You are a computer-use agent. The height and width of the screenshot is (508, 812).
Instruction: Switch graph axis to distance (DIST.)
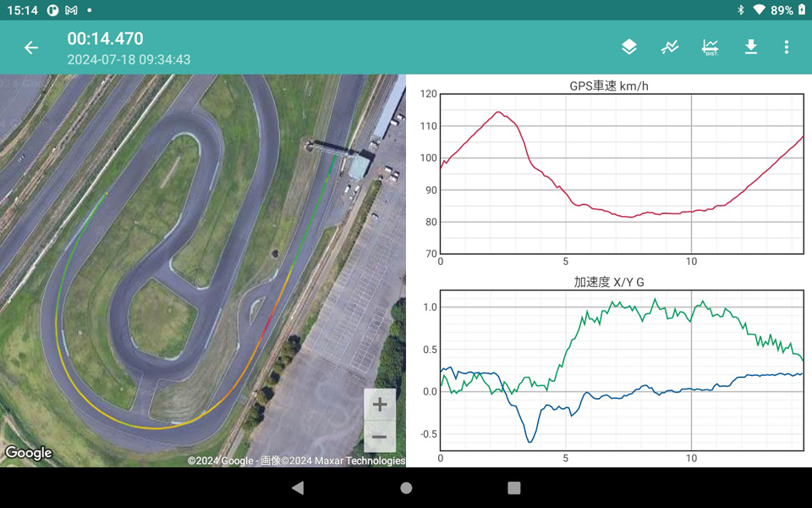click(710, 47)
